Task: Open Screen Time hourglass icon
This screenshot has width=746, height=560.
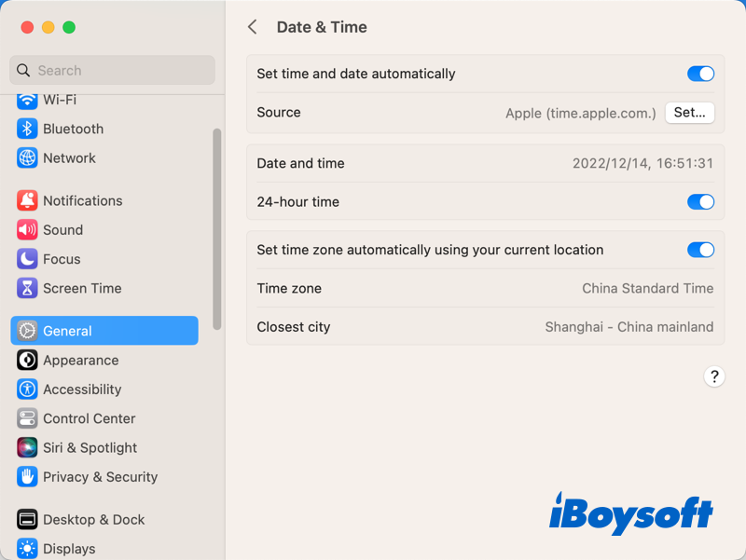Action: 27,288
